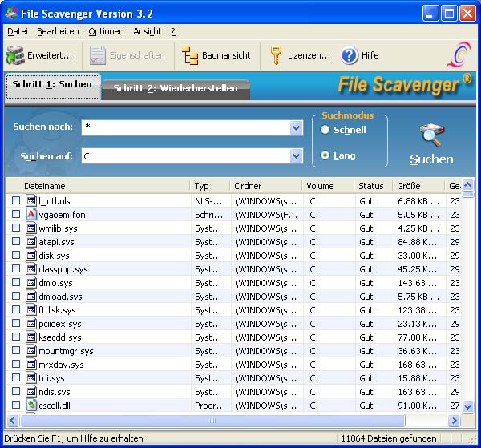Click the file icon of mrxdav.sys
Screen dimensions: 481x448
click(x=31, y=365)
